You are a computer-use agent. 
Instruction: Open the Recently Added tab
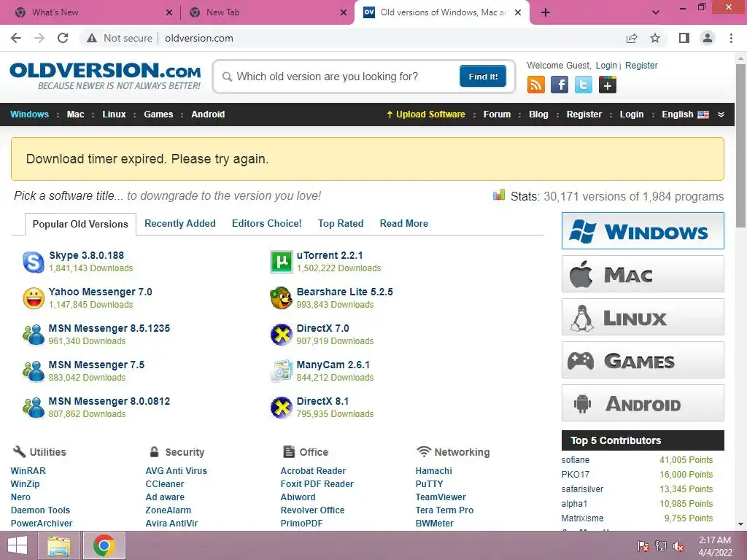[180, 223]
